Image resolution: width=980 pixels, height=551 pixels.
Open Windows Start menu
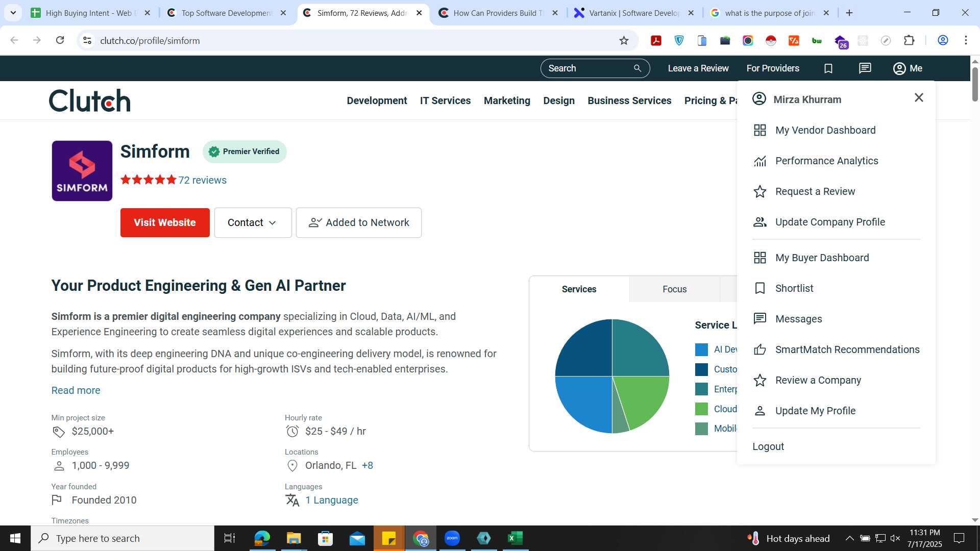point(15,538)
